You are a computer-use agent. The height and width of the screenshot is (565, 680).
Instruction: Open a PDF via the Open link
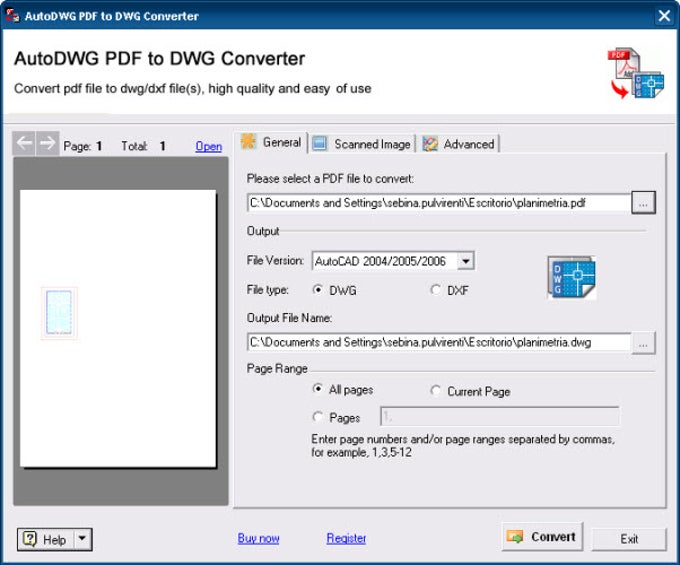209,146
